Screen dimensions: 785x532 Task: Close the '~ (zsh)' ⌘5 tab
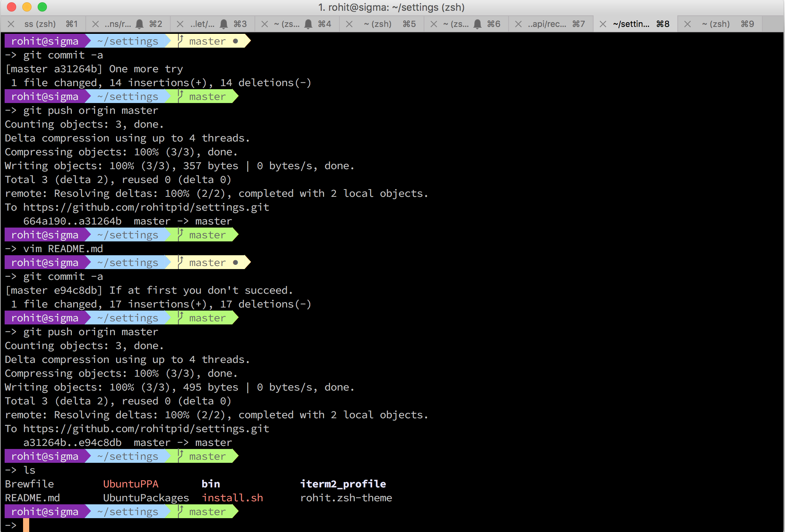click(349, 24)
